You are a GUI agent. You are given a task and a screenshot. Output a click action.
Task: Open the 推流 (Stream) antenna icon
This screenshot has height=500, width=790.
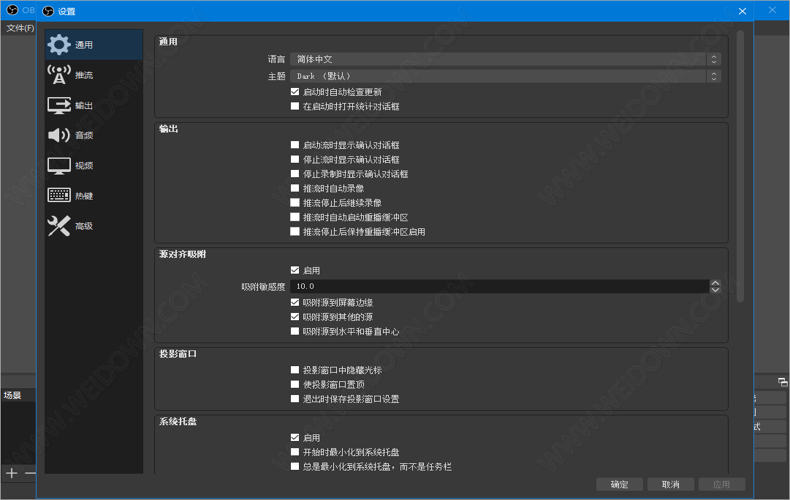(59, 75)
